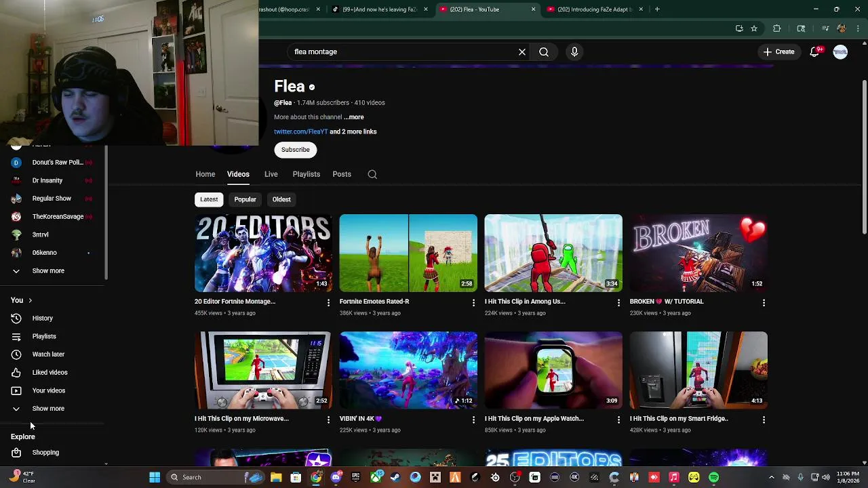The height and width of the screenshot is (488, 868).
Task: Switch to the channel Posts tab
Action: (342, 174)
